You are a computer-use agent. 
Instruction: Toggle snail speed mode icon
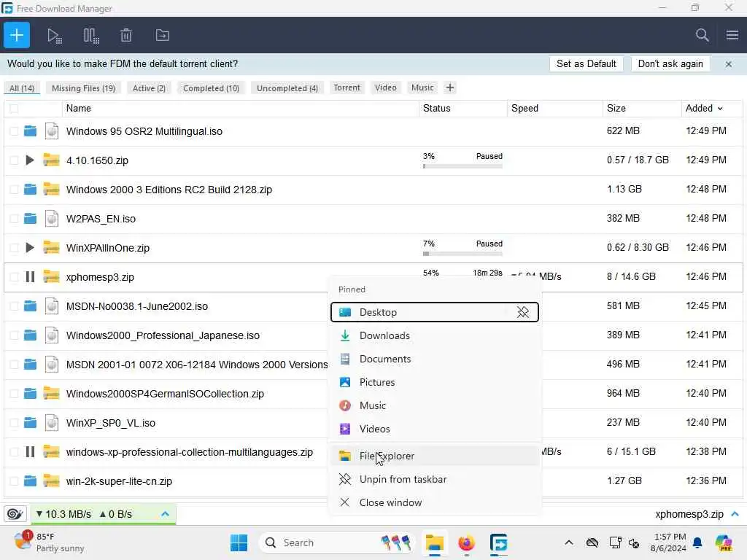click(x=15, y=514)
